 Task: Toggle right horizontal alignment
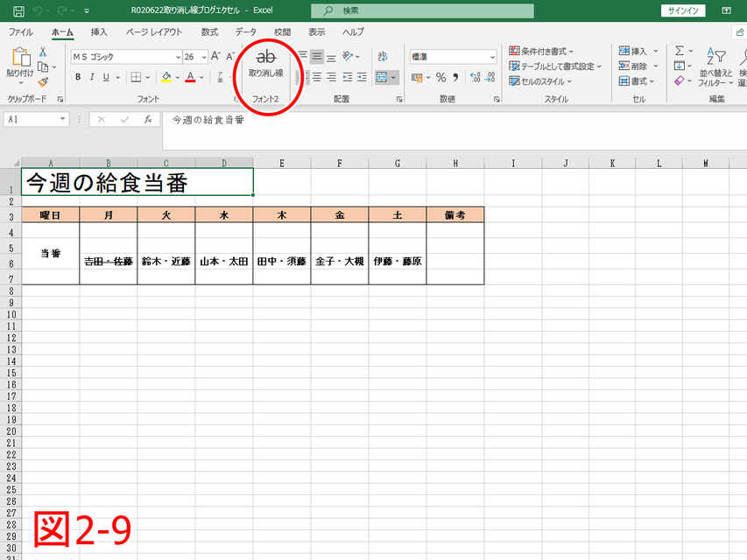pos(332,77)
